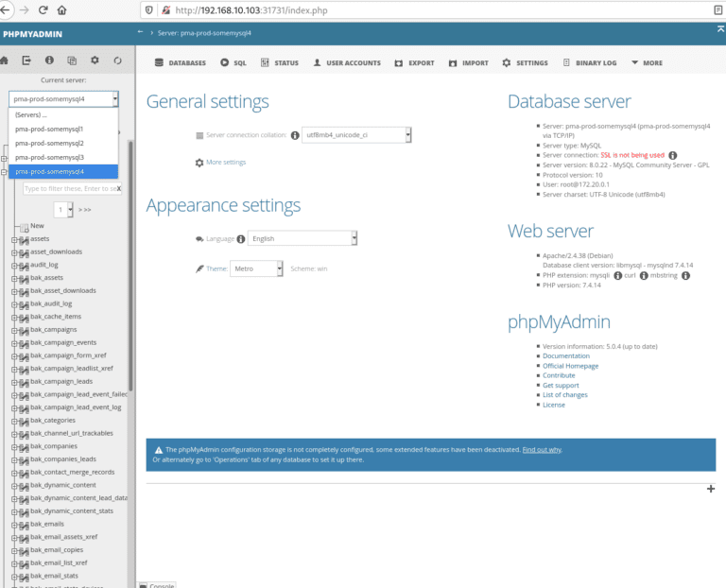Viewport: 726px width, 588px height.
Task: Open the More settings link
Action: point(226,162)
